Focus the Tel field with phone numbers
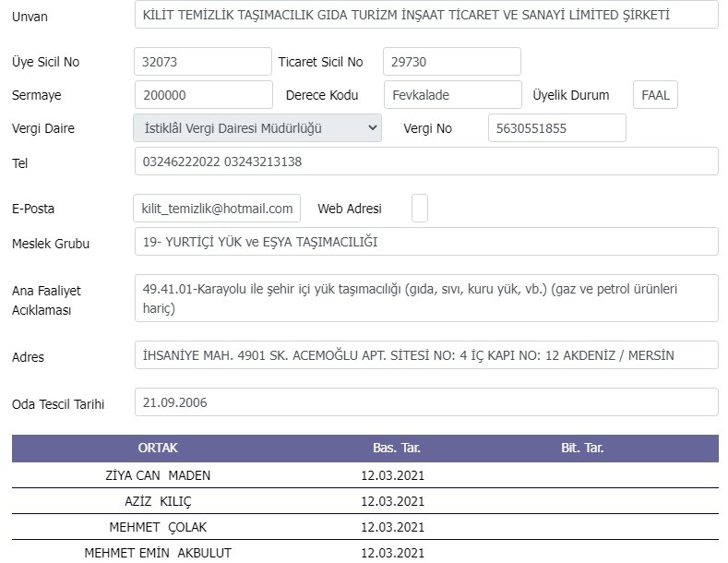The image size is (728, 563). pyautogui.click(x=426, y=162)
